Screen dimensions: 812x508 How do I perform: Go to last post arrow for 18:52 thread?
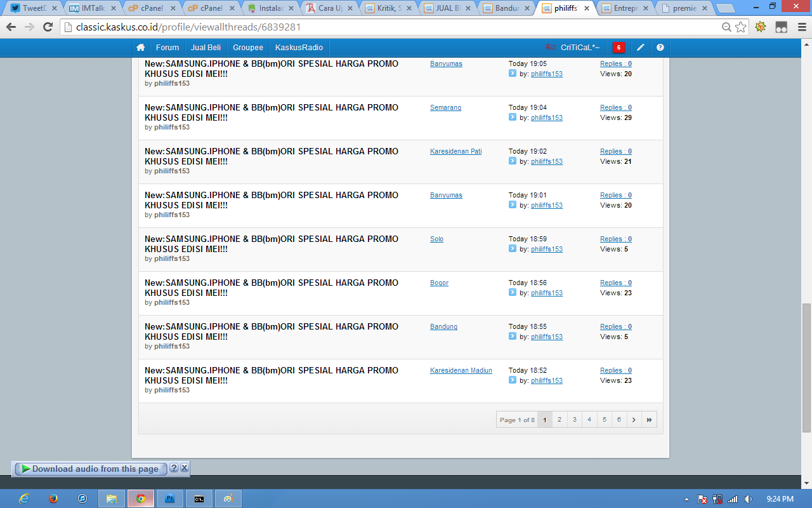[x=513, y=380]
